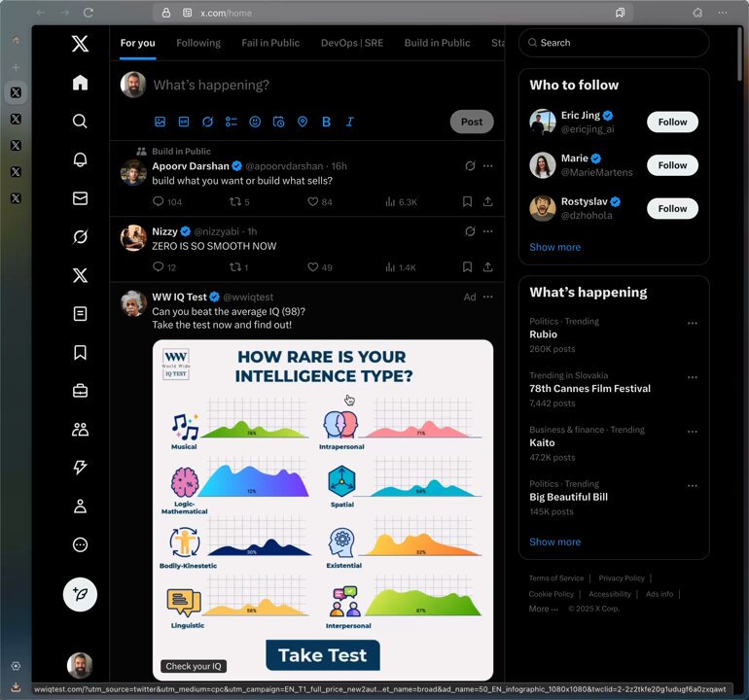Screen dimensions: 749x700
Task: Open more menu on Apoorv Darshan's post
Action: point(487,165)
